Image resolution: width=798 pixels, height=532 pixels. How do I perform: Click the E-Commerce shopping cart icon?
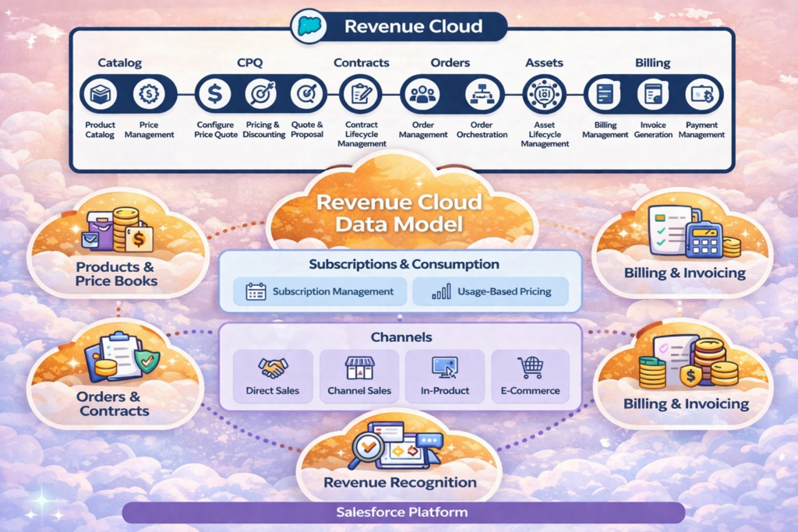531,365
